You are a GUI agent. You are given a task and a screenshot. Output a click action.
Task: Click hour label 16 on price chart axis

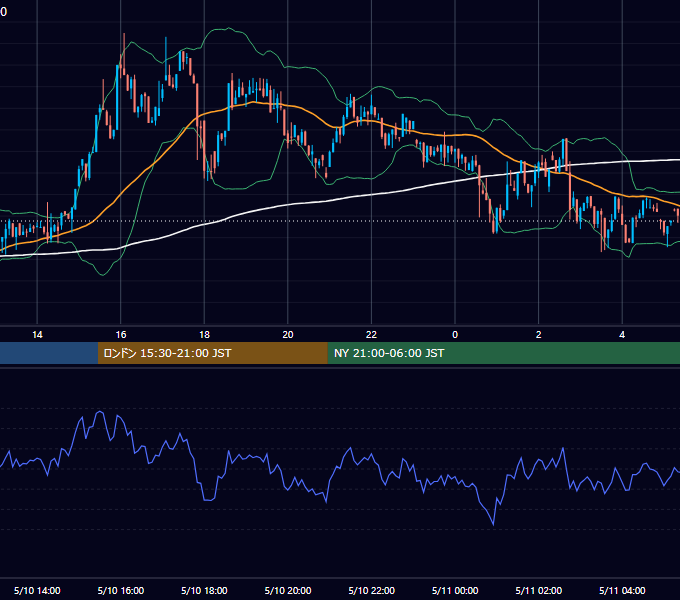121,335
